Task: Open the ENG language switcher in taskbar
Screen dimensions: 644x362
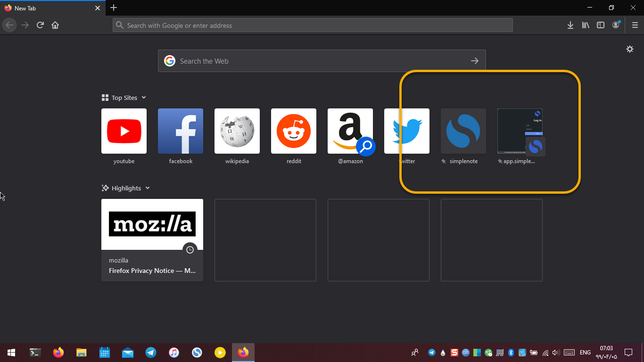Action: coord(585,352)
